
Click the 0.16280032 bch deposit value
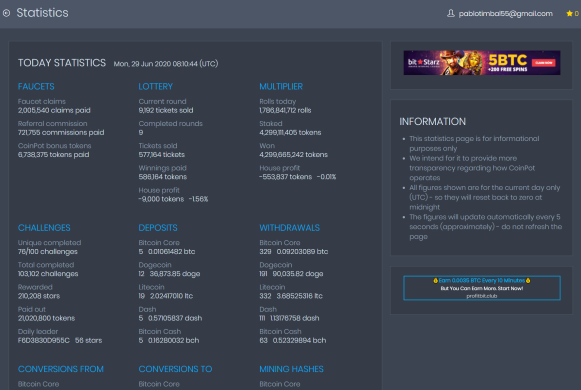coord(174,340)
